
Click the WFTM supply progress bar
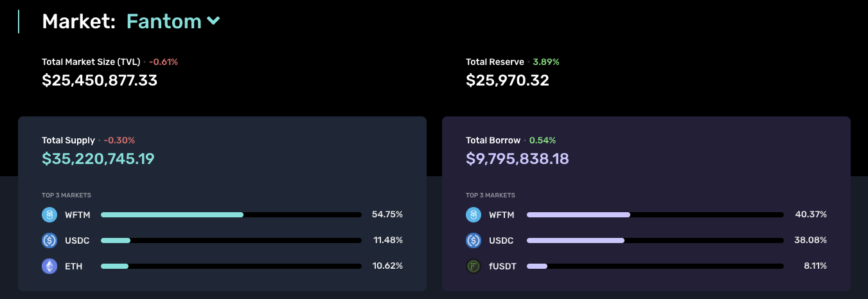(231, 215)
